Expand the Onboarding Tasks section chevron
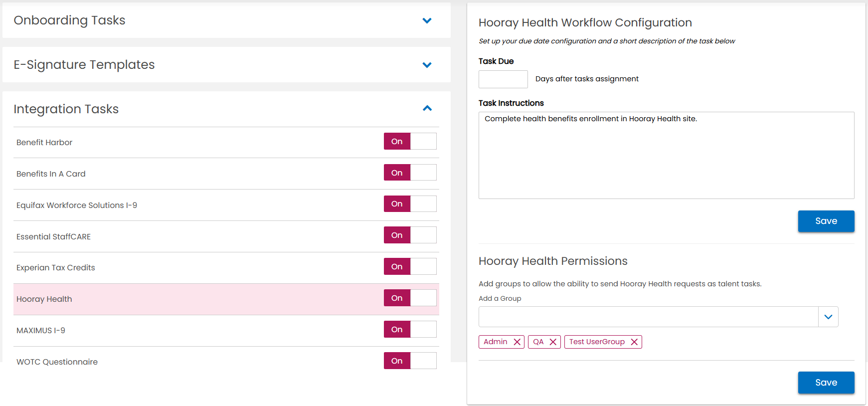Screen dimensions: 868x406 click(427, 20)
